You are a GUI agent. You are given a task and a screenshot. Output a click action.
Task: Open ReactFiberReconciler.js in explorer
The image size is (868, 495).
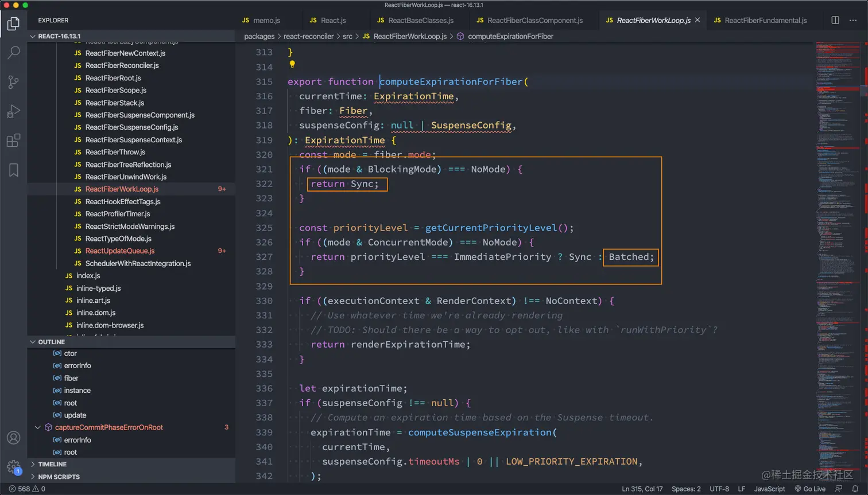122,65
